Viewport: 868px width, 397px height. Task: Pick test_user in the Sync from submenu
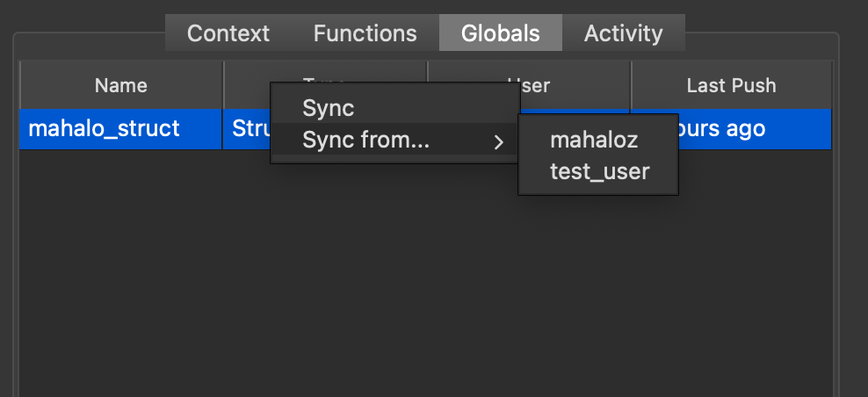(x=599, y=171)
